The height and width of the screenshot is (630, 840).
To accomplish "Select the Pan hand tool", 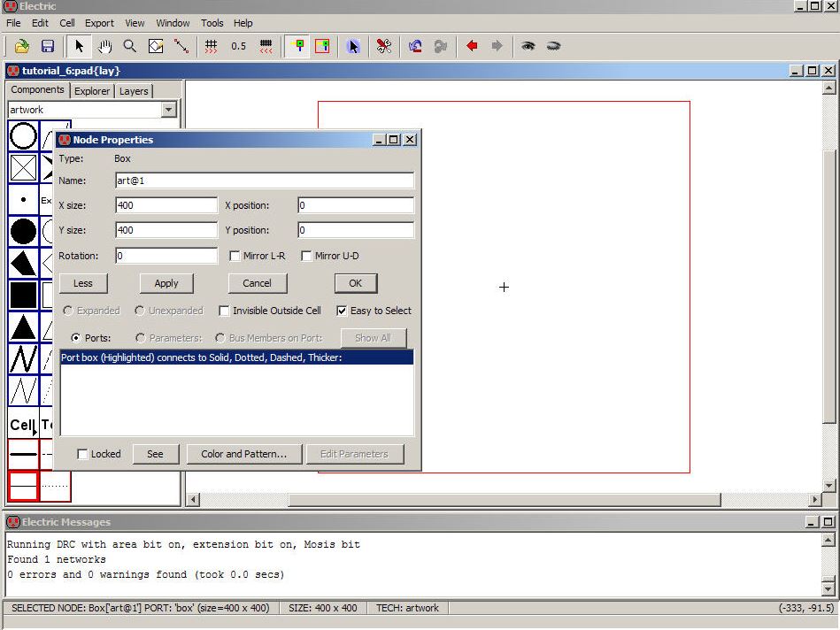I will click(104, 46).
